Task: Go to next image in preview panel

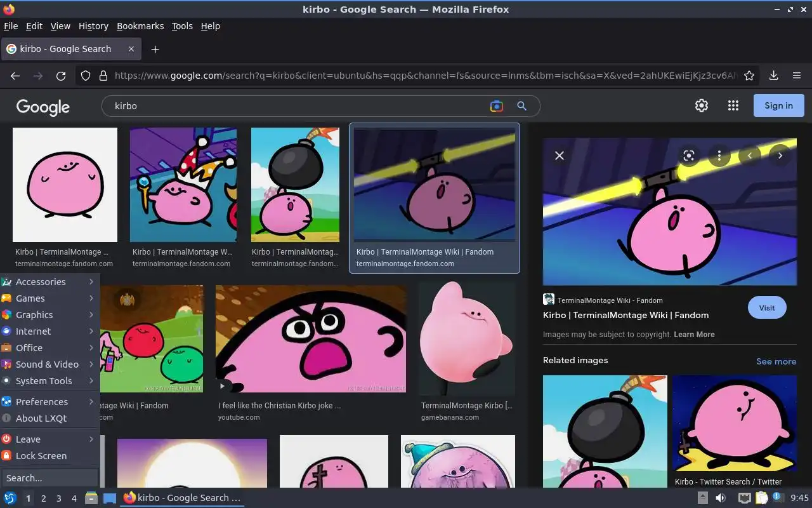Action: 780,156
